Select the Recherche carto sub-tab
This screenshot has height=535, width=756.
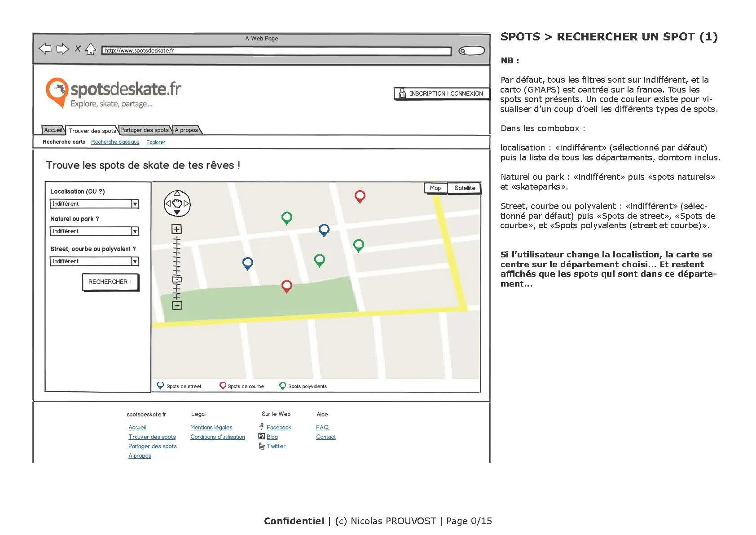click(x=64, y=142)
